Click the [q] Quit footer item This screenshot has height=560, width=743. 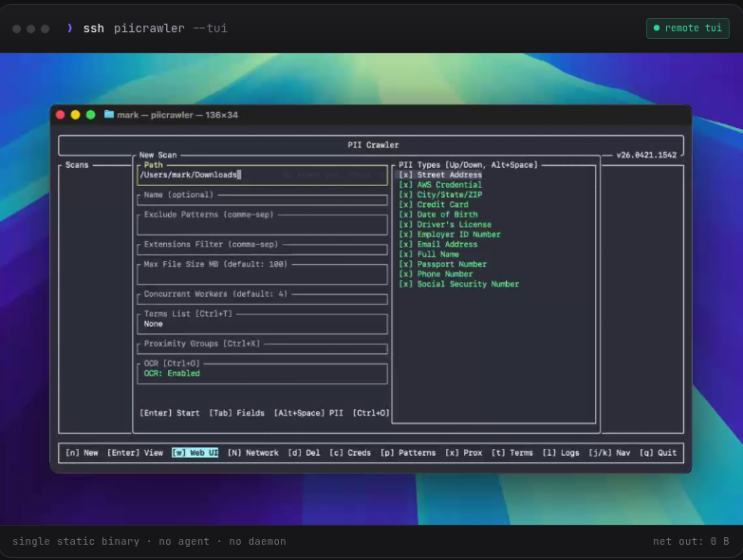658,453
